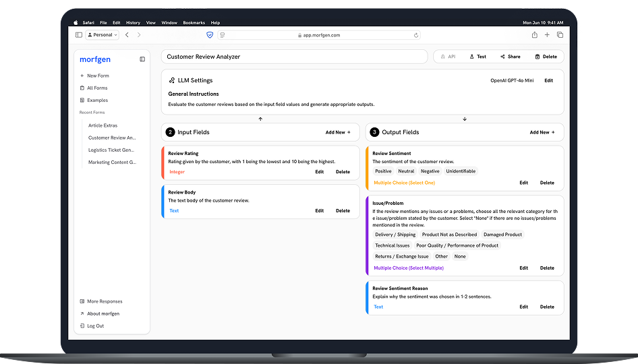
Task: Click the Share button
Action: [511, 57]
